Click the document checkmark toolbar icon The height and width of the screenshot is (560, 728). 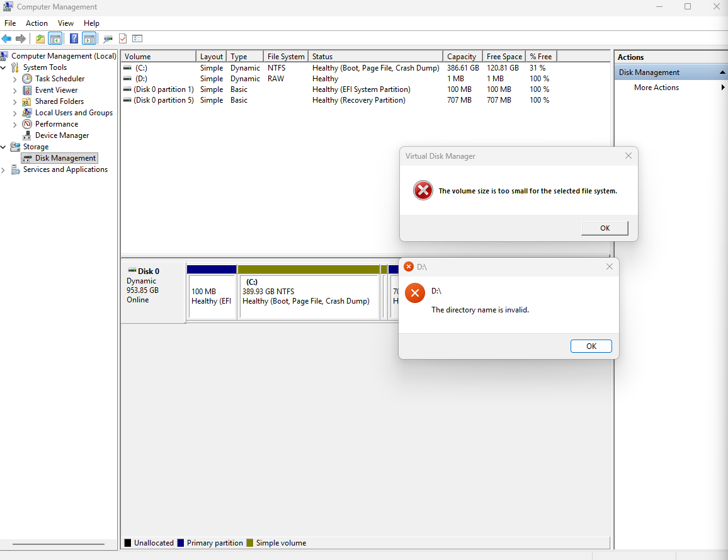coord(123,38)
